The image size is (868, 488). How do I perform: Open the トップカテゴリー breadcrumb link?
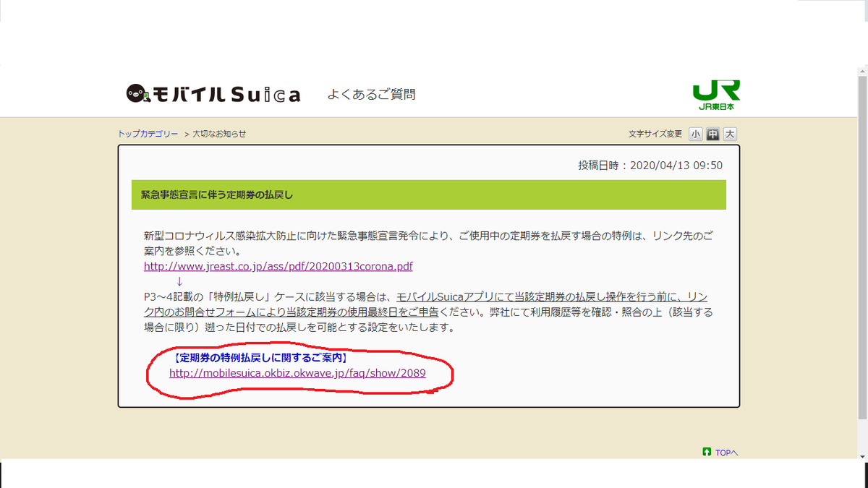148,134
